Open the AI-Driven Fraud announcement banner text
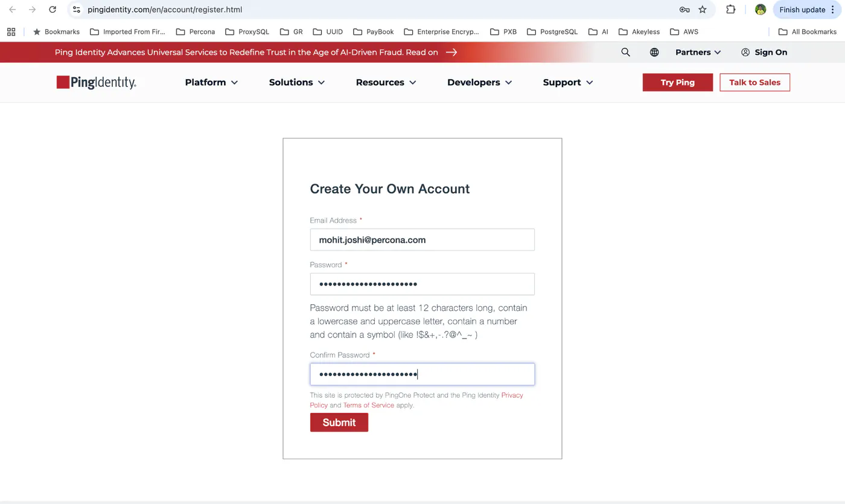 coord(246,53)
